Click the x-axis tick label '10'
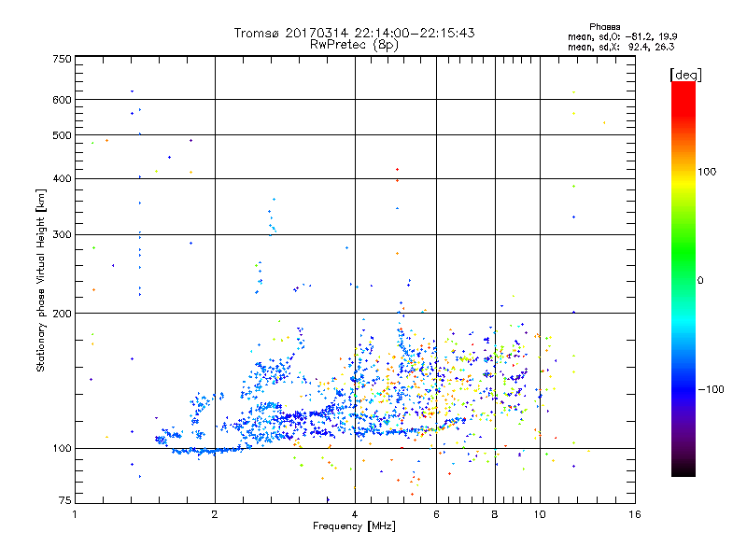 540,514
